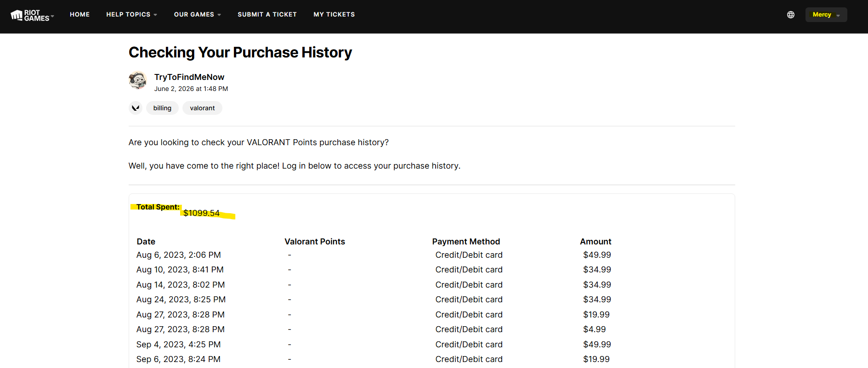Screen dimensions: 868x368
Task: Click the Amount column header
Action: pyautogui.click(x=596, y=242)
